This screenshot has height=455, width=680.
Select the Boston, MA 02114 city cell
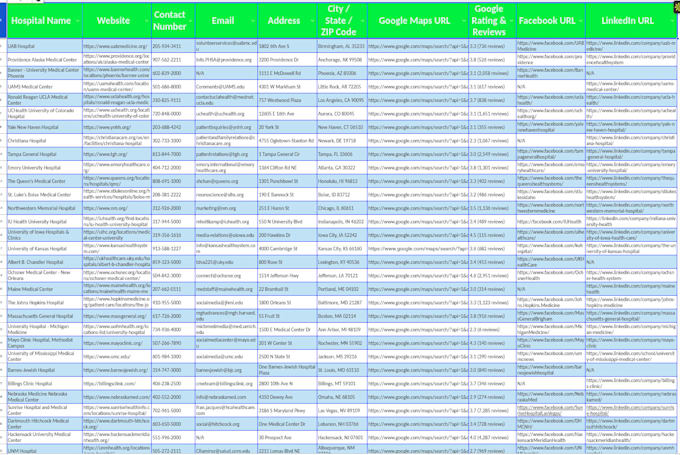(x=342, y=316)
